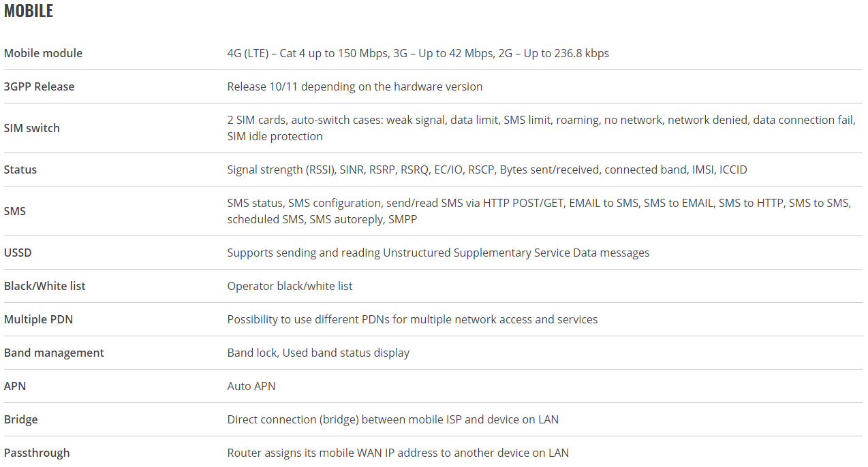Click the Release 10/11 hardware version text
This screenshot has height=467, width=868.
354,86
